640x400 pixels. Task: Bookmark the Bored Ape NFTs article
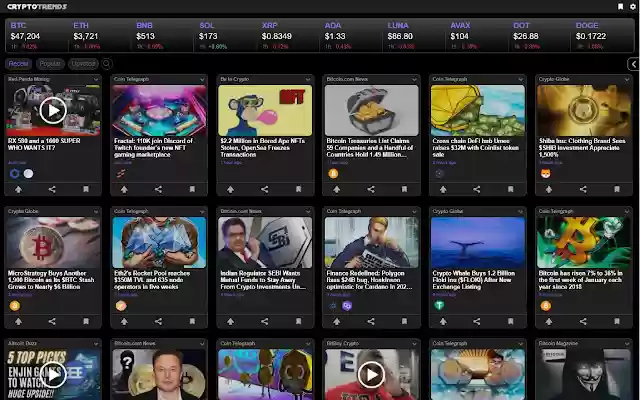298,189
